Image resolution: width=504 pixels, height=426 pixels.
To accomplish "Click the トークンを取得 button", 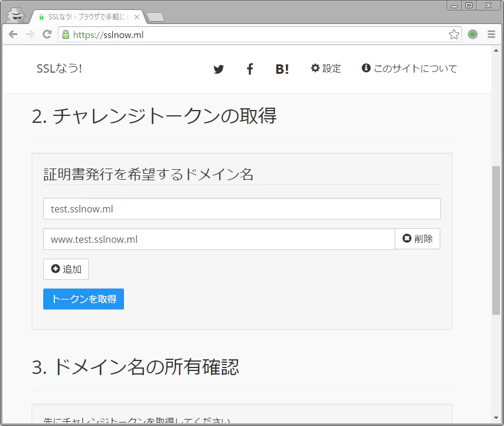I will coord(84,299).
